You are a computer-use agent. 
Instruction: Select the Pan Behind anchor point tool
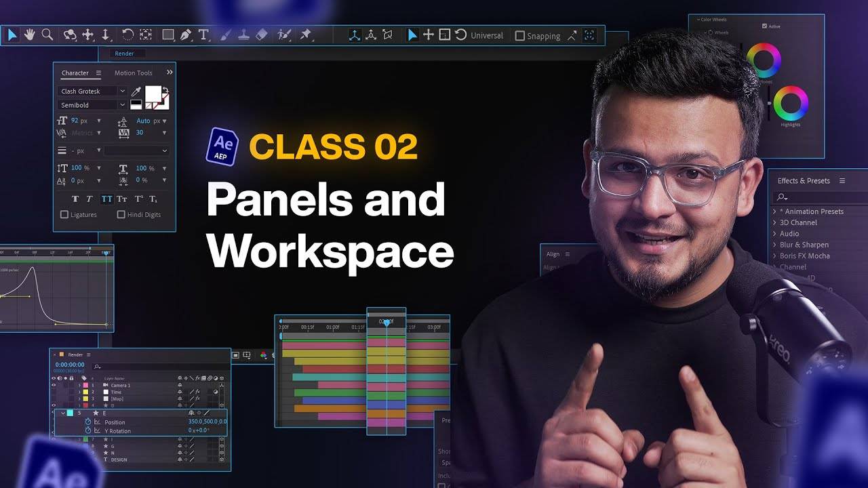pos(146,35)
